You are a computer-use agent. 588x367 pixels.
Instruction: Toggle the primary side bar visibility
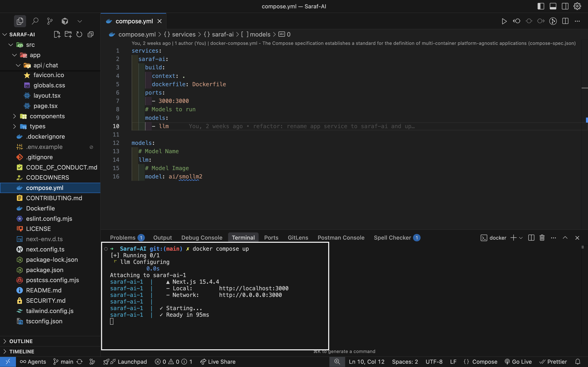pos(541,6)
